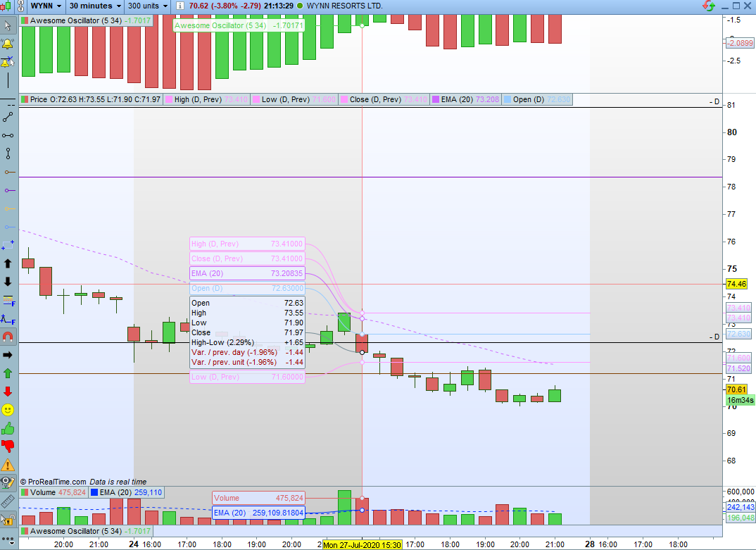Screen dimensions: 756x550
Task: Select the bell-on-line alert tool with blue cross
Action: (x=8, y=62)
